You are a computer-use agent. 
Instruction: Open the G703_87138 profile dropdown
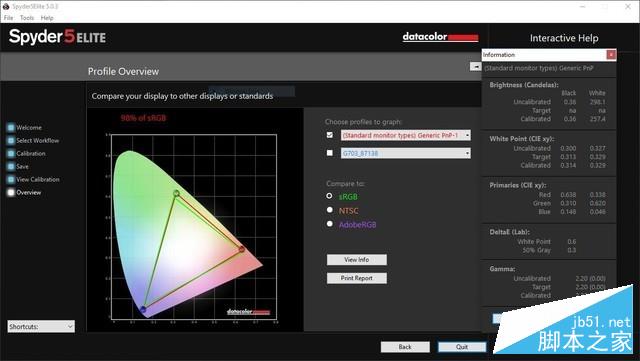(406, 153)
